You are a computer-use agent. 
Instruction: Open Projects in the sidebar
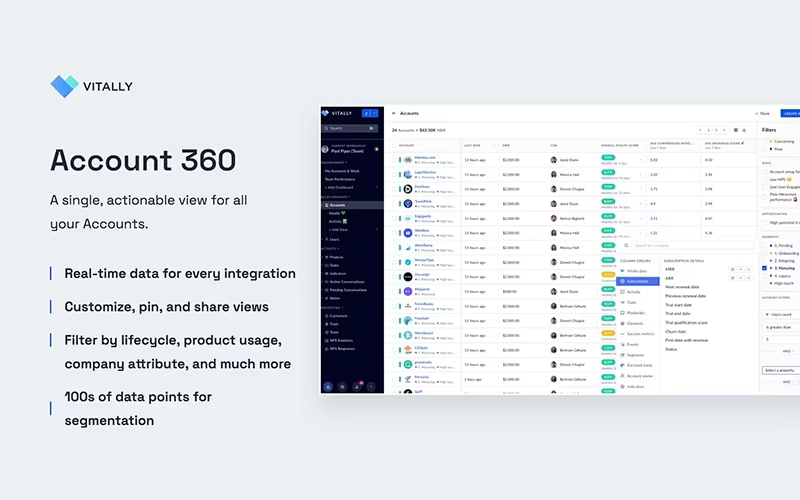coord(334,257)
